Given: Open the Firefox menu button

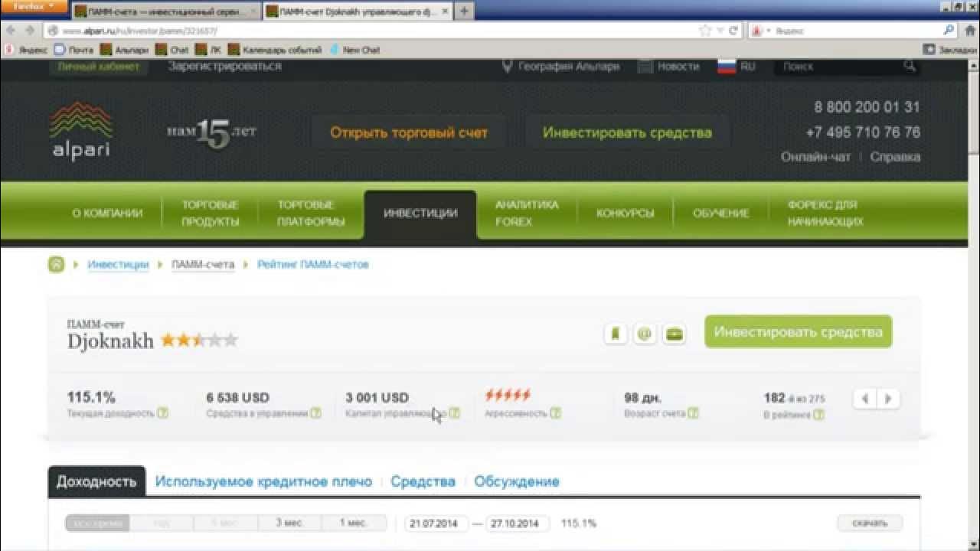Looking at the screenshot, I should point(34,6).
